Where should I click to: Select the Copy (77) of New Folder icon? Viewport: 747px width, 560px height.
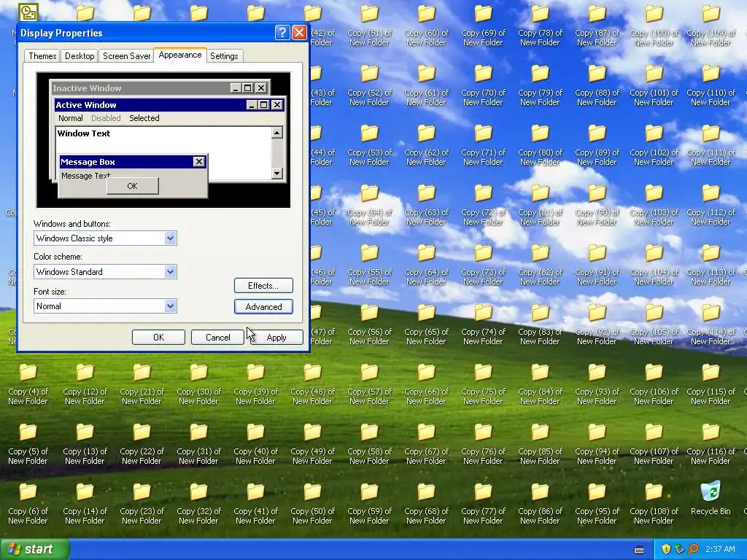point(483,505)
